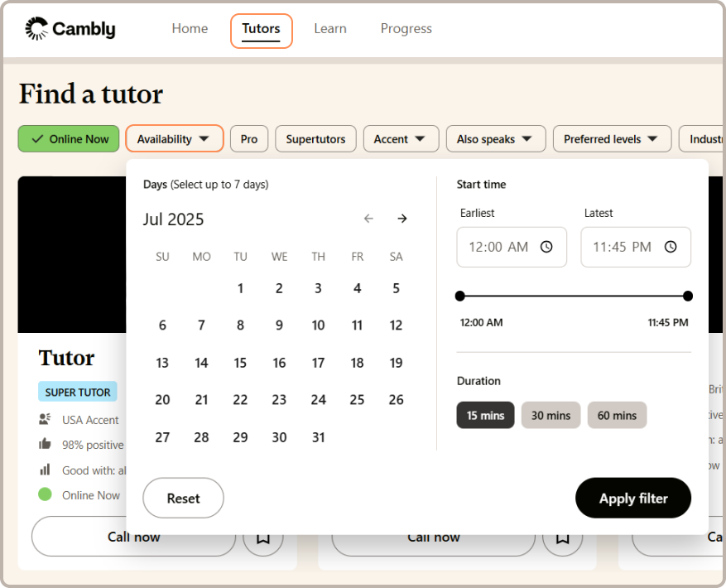Bookmark the first tutor card
726x588 pixels.
click(x=262, y=537)
